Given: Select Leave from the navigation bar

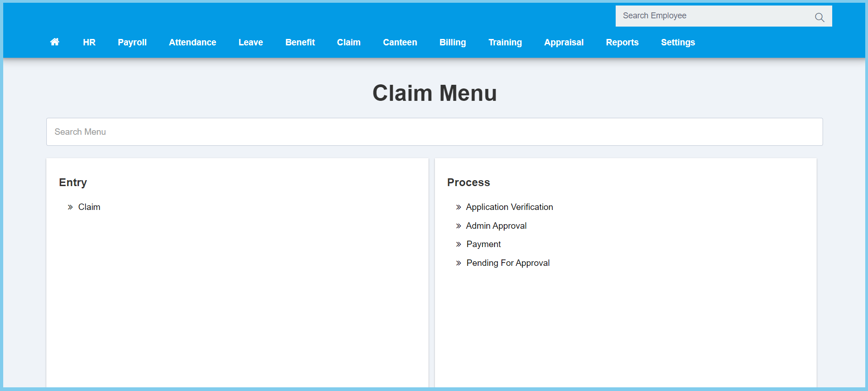Looking at the screenshot, I should point(250,42).
